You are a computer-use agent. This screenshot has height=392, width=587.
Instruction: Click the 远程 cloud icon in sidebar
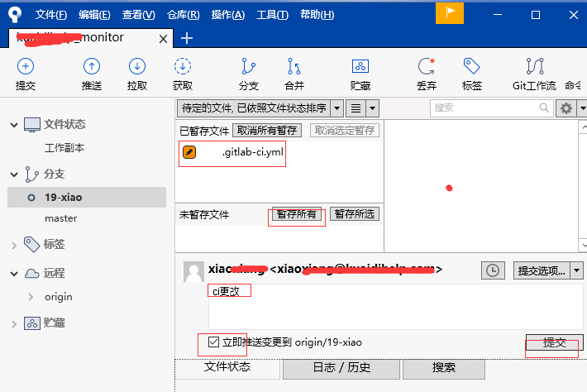pos(31,273)
